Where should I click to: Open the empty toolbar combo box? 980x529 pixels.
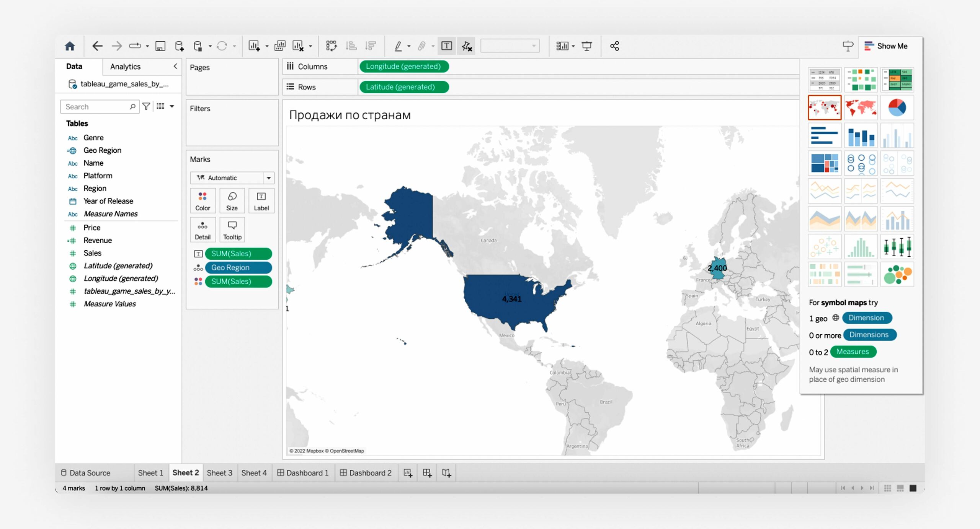510,46
